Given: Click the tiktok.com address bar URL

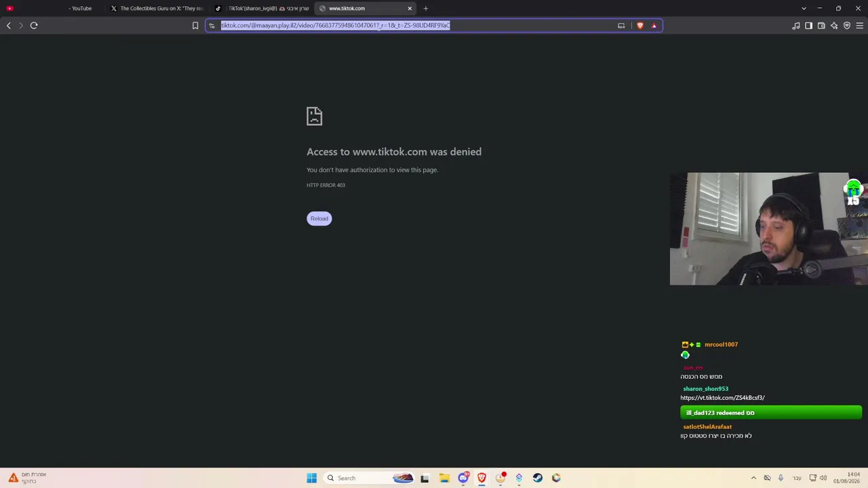Looking at the screenshot, I should [335, 26].
